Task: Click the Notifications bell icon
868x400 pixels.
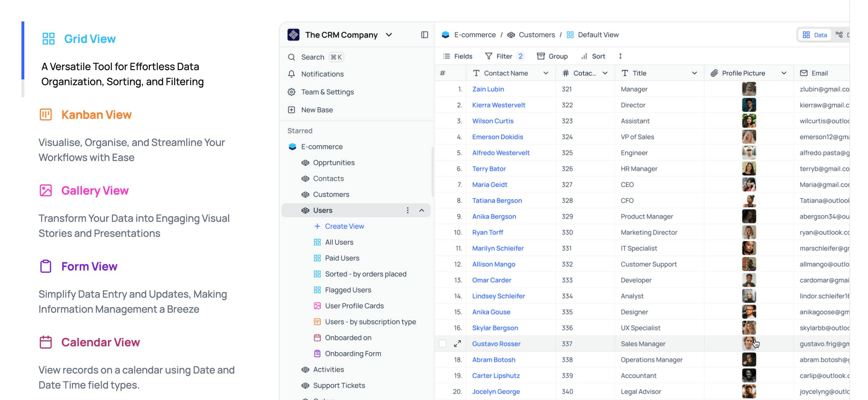Action: click(291, 74)
